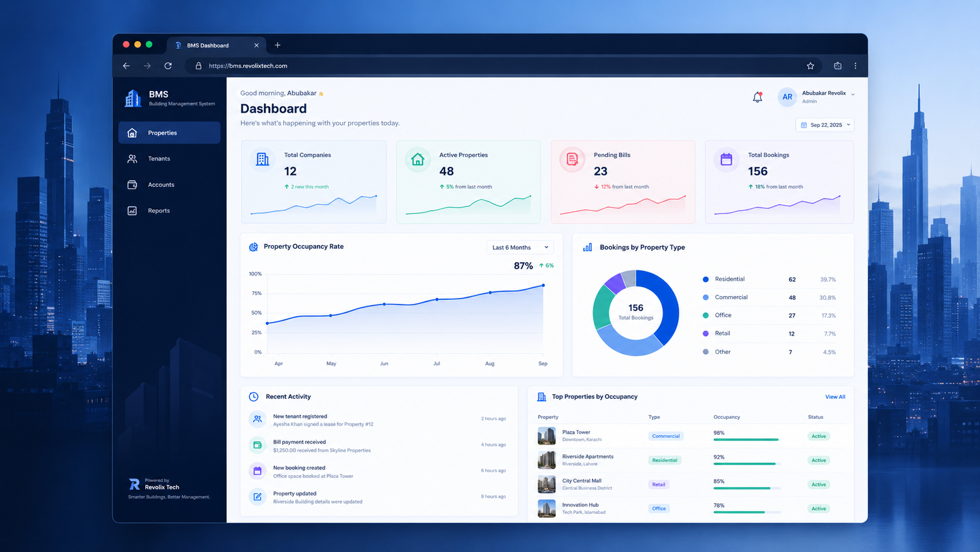Image resolution: width=980 pixels, height=552 pixels.
Task: Bookmark page with the star icon
Action: coord(811,66)
